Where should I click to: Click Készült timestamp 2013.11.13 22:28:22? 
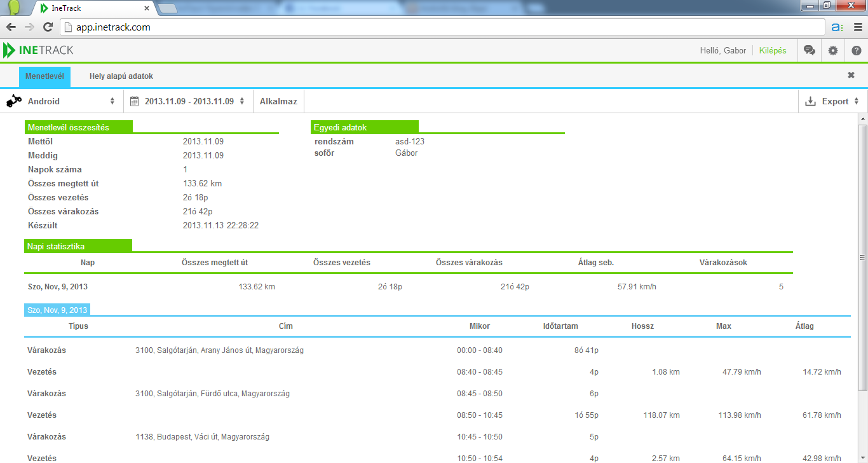tap(220, 226)
